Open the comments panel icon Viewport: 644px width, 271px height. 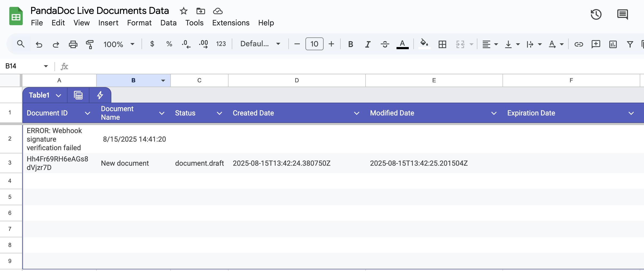point(623,14)
